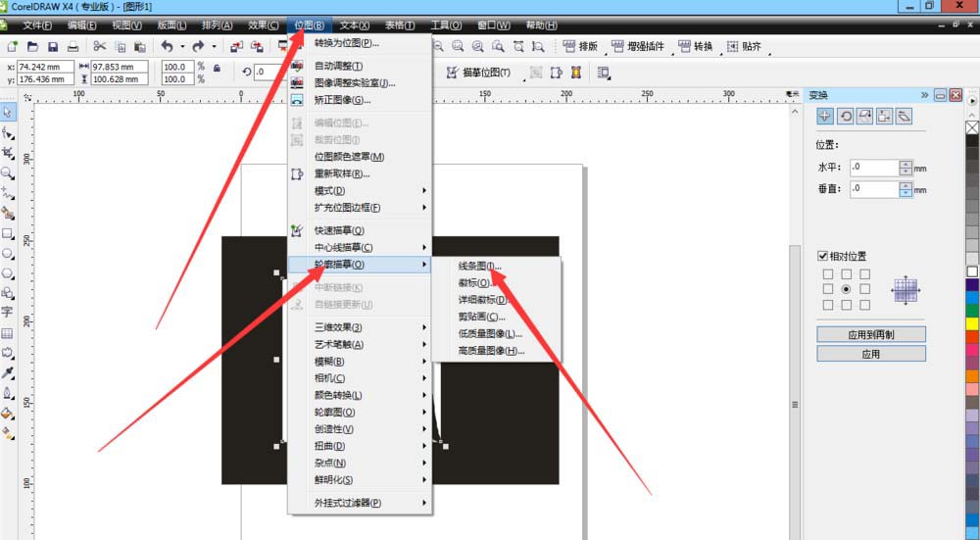Click the Save disk icon
Image resolution: width=980 pixels, height=540 pixels.
53,46
